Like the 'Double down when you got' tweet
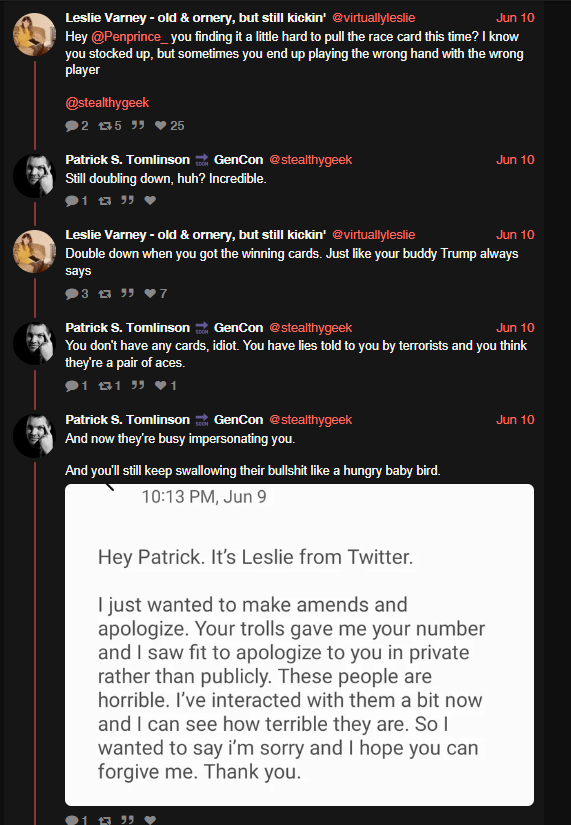The width and height of the screenshot is (571, 825). coord(155,293)
